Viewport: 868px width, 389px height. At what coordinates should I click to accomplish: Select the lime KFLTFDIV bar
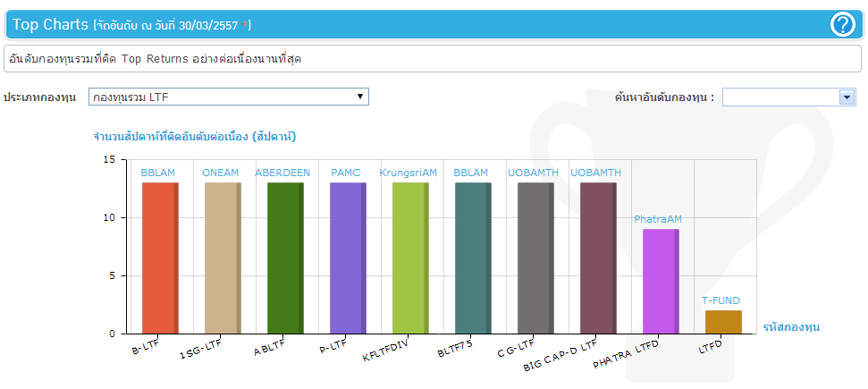coord(410,258)
